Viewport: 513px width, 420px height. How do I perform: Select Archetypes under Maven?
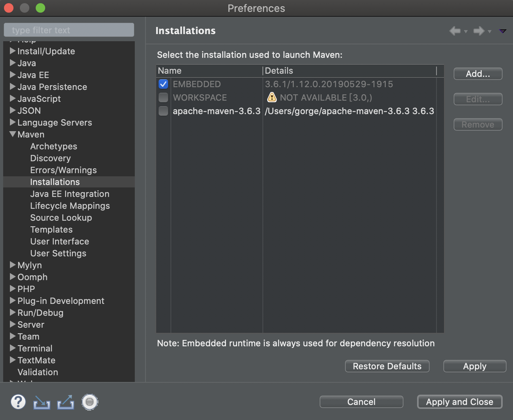pyautogui.click(x=54, y=146)
